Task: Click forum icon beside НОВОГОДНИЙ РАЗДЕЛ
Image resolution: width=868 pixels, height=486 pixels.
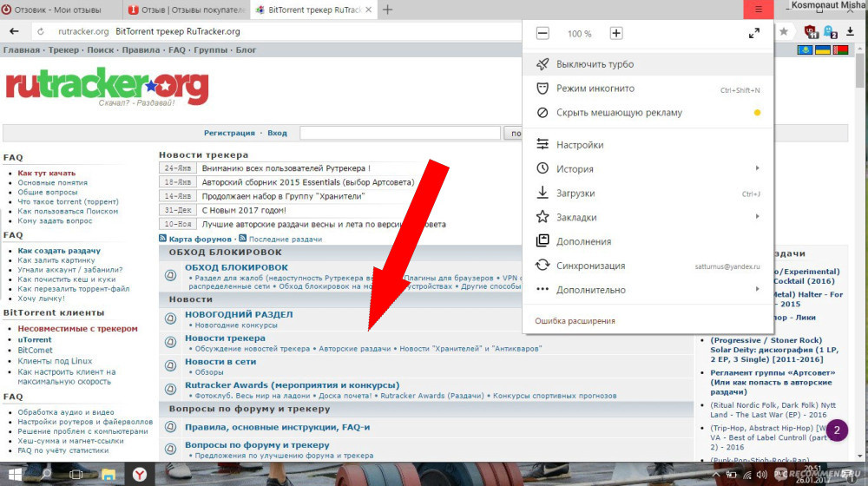Action: [x=170, y=319]
